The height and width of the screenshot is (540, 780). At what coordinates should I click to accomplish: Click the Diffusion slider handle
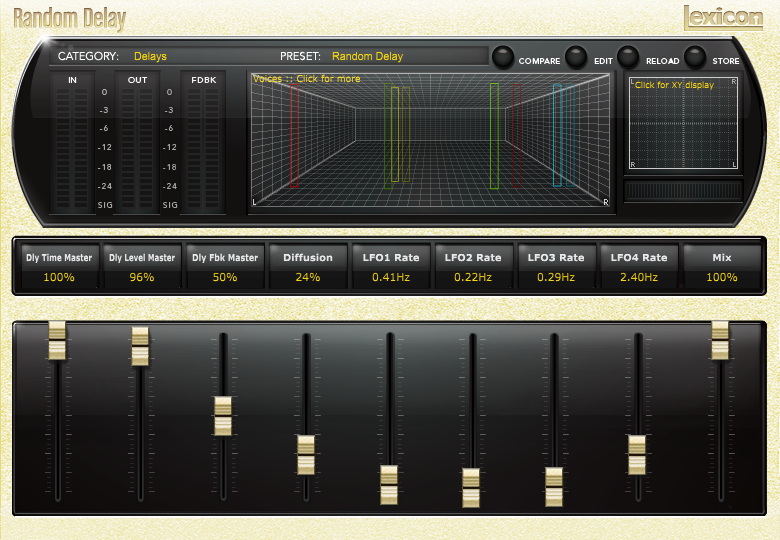pyautogui.click(x=306, y=454)
